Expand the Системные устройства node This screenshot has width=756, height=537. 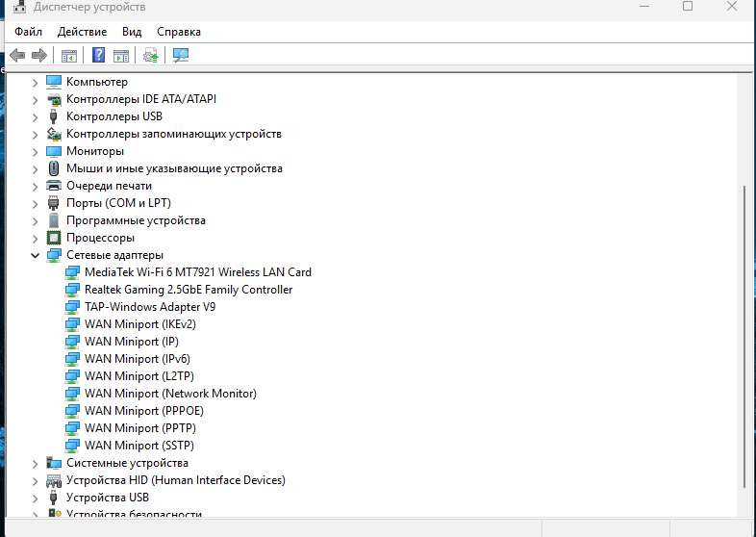35,464
